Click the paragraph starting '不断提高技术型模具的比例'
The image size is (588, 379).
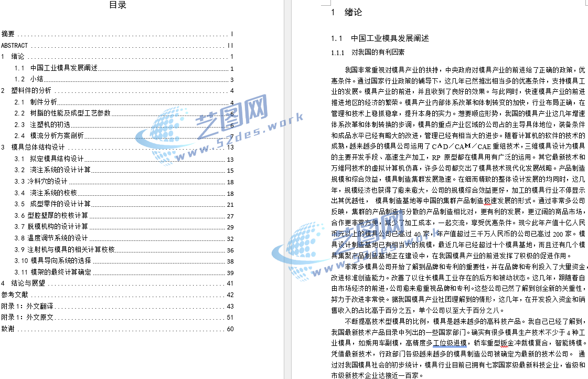click(x=458, y=348)
